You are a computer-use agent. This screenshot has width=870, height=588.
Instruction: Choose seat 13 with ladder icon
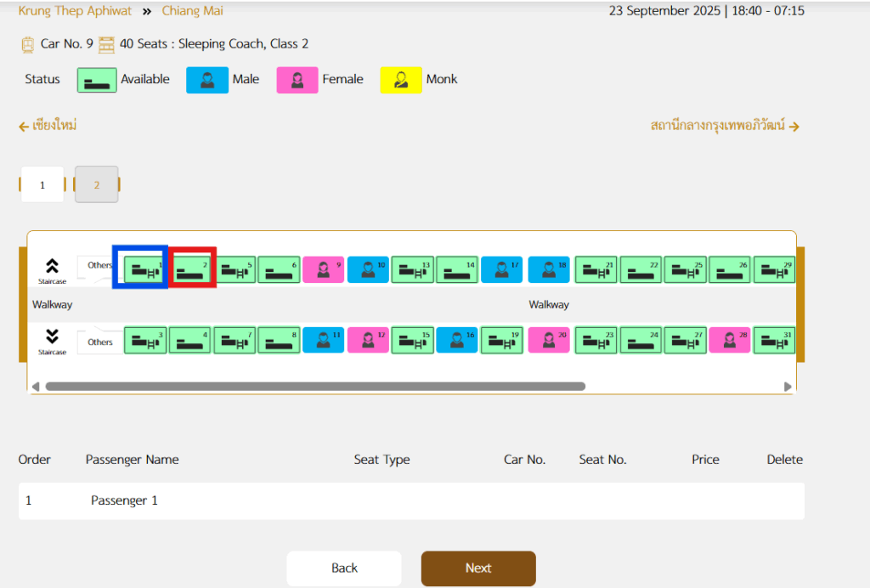(x=412, y=269)
